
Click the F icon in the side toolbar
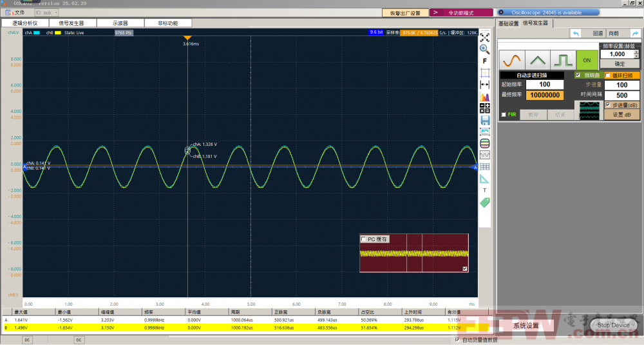click(485, 61)
